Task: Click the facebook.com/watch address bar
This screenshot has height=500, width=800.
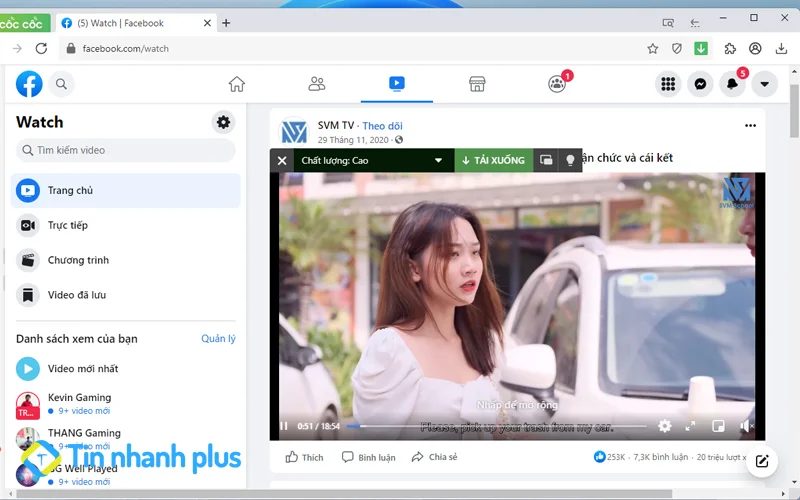Action: (352, 48)
